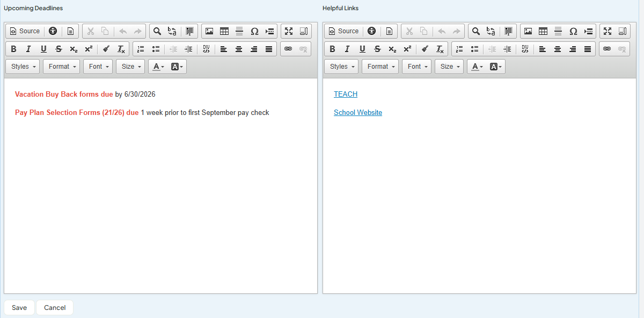This screenshot has height=318, width=644.
Task: Open Format dropdown in Helpful Links editor
Action: click(x=380, y=67)
